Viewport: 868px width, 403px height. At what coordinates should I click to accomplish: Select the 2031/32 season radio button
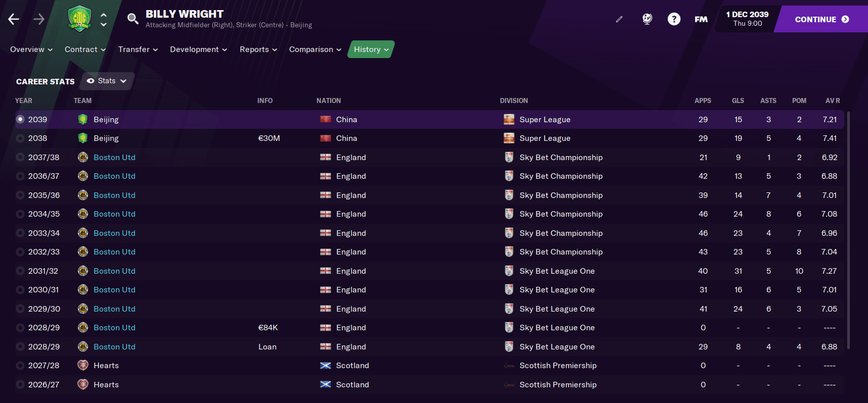coord(20,271)
